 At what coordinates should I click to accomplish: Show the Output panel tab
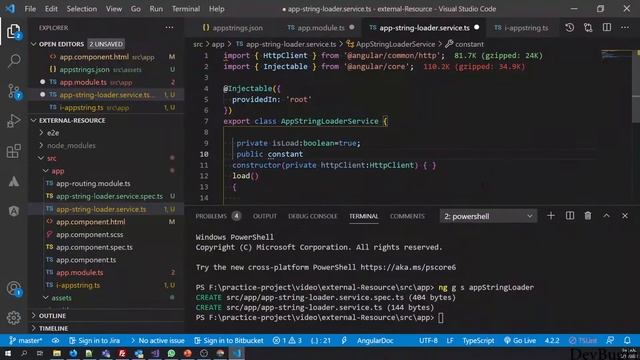point(264,216)
